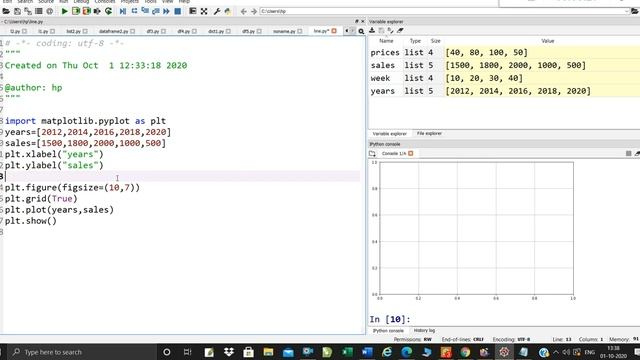The height and width of the screenshot is (360, 640).
Task: Run the current cell from the toolbar
Action: pyautogui.click(x=76, y=11)
